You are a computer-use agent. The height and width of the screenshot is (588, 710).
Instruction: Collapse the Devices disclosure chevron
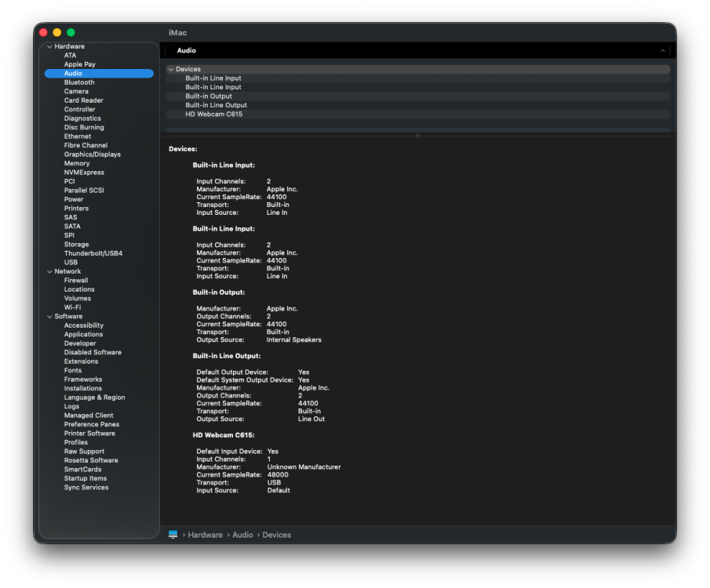[171, 69]
